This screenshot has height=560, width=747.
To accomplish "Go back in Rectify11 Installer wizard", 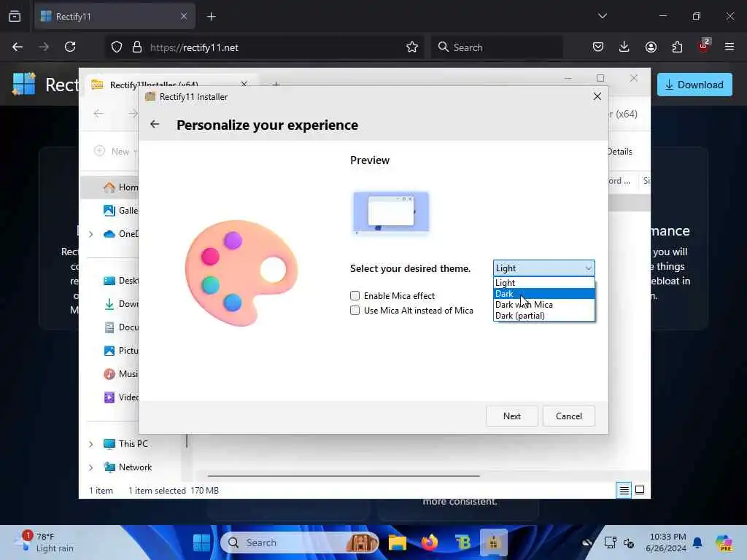I will pos(155,124).
